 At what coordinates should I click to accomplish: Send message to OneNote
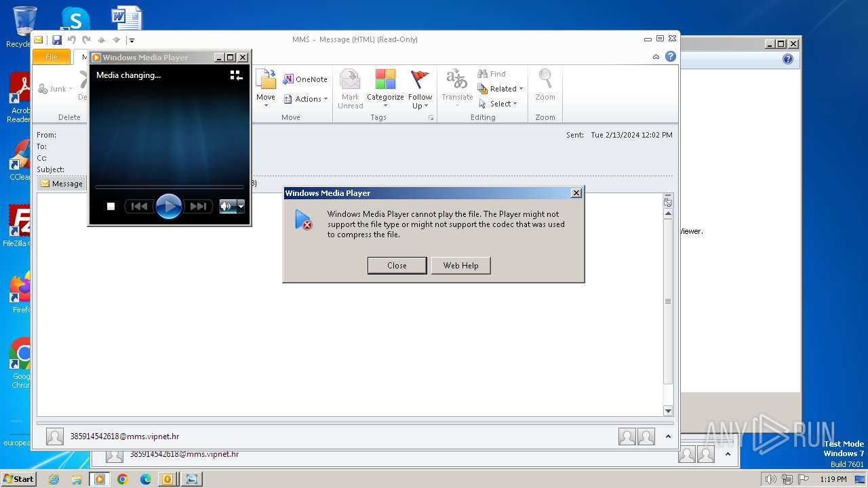point(305,79)
